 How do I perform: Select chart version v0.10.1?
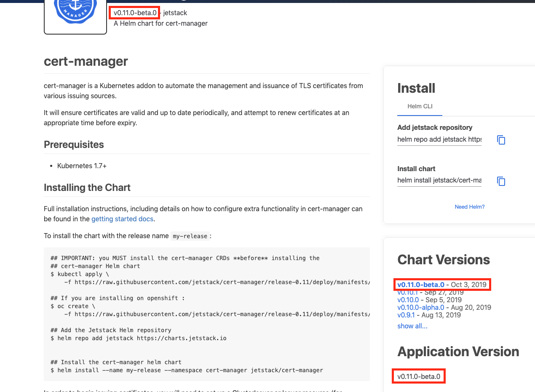point(407,292)
